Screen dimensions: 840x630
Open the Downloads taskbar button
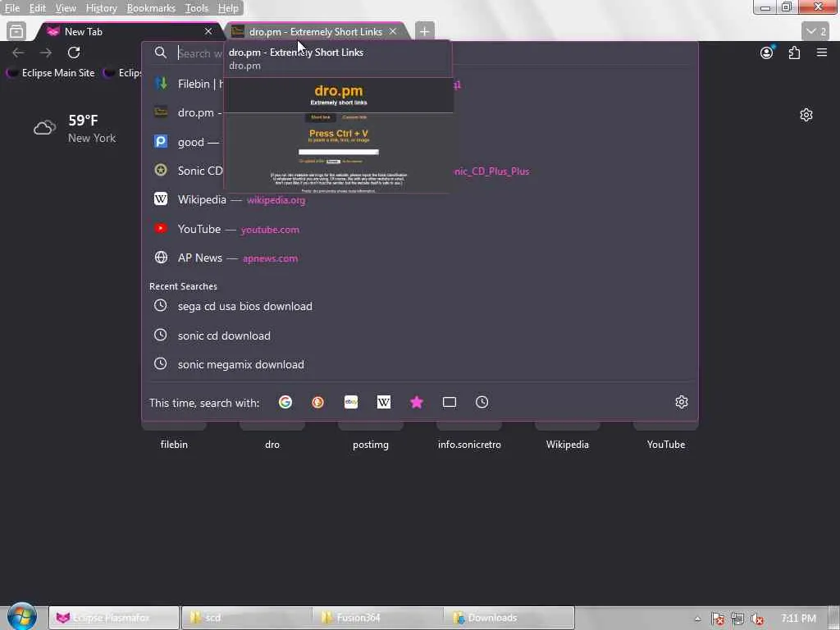coord(509,618)
